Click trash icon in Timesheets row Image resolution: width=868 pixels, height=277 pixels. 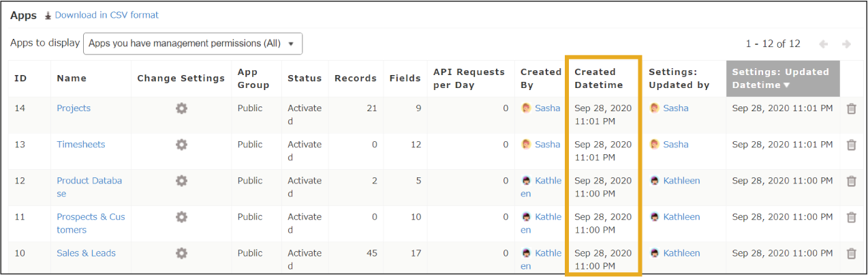click(851, 145)
